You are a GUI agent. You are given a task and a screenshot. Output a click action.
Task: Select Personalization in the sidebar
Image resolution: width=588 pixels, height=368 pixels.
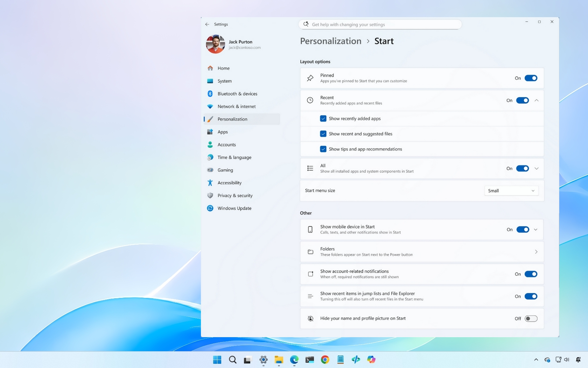[241, 119]
